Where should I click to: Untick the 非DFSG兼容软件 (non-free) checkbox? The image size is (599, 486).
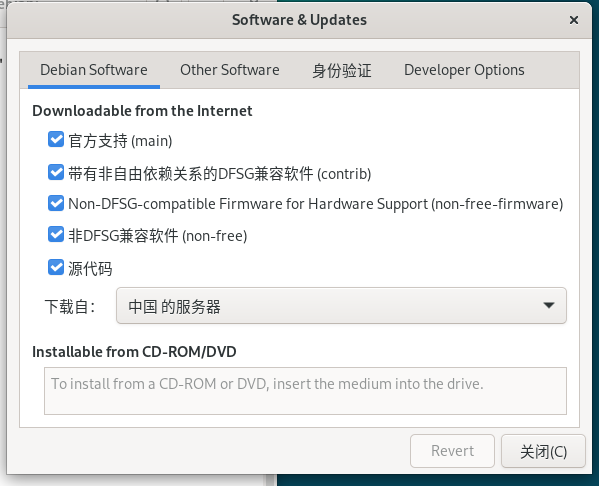pyautogui.click(x=56, y=235)
